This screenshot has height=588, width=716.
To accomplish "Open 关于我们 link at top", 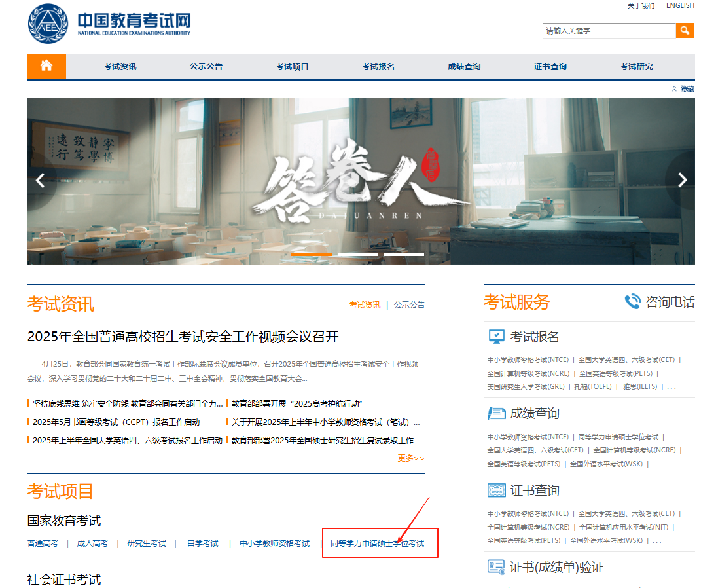I will tap(641, 5).
